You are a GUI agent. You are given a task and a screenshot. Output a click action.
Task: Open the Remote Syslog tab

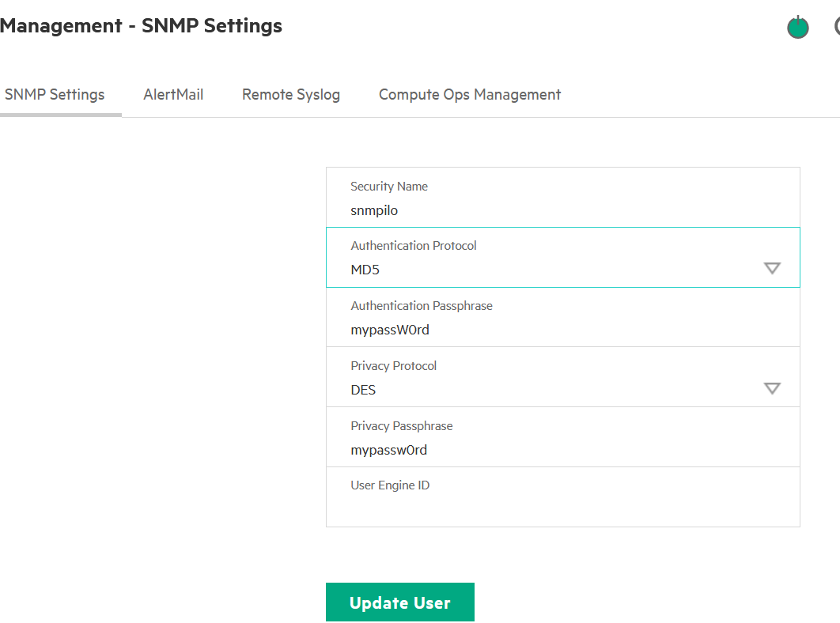pos(290,94)
